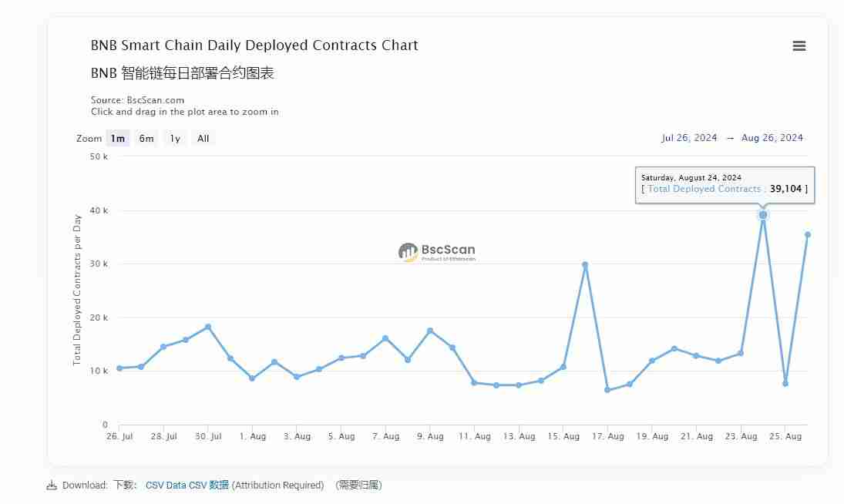The image size is (844, 504).
Task: Click the Source: BscScan.com text
Action: click(x=136, y=99)
